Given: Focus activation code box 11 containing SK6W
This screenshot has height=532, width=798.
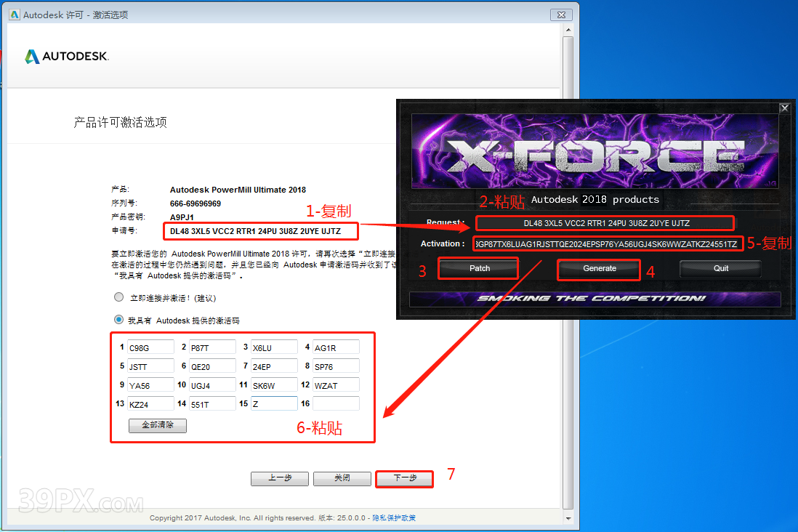Looking at the screenshot, I should 274,385.
